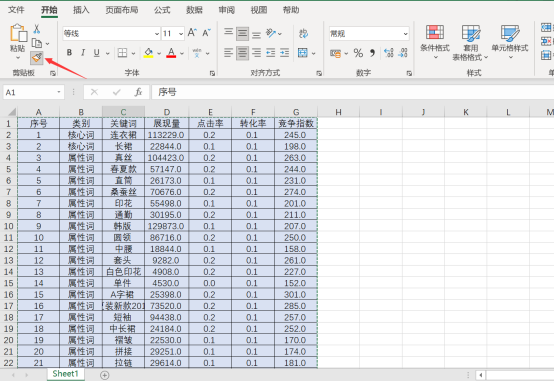Align text left
Screen dimensions: 554x382
[x=229, y=53]
